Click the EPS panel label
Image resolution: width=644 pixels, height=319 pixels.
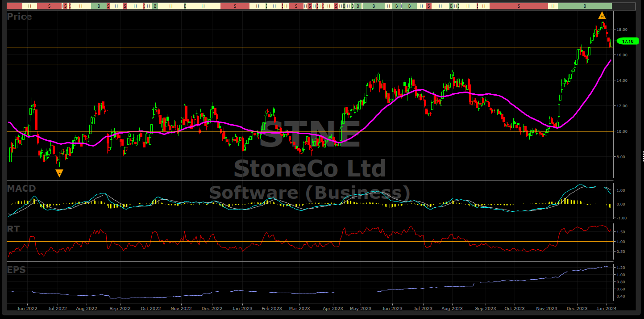pyautogui.click(x=16, y=270)
